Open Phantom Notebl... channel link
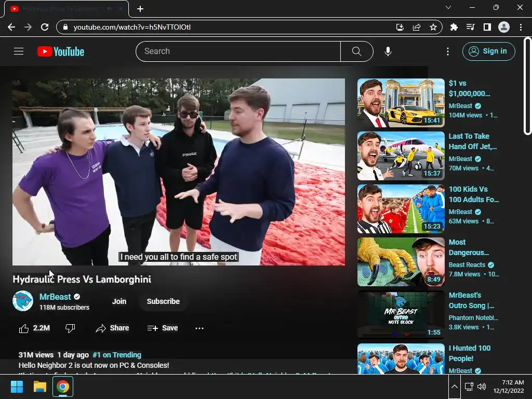Viewport: 532px width, 399px height. [x=473, y=317]
